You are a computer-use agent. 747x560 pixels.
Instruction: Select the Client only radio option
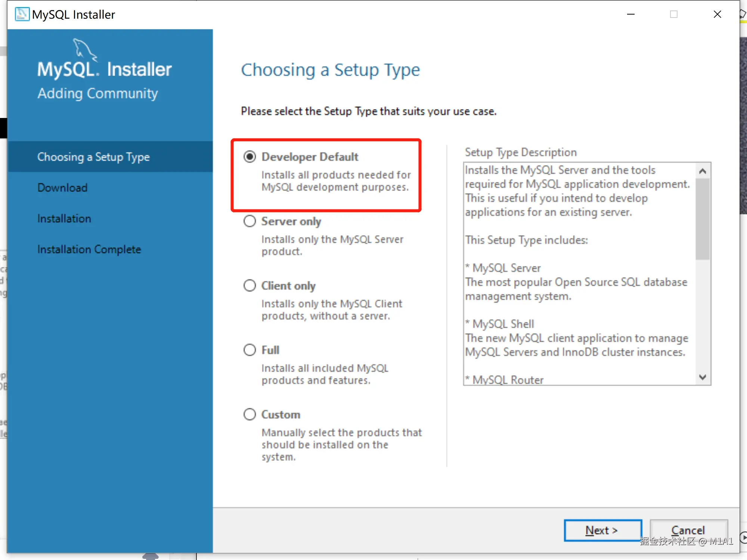[x=250, y=286]
